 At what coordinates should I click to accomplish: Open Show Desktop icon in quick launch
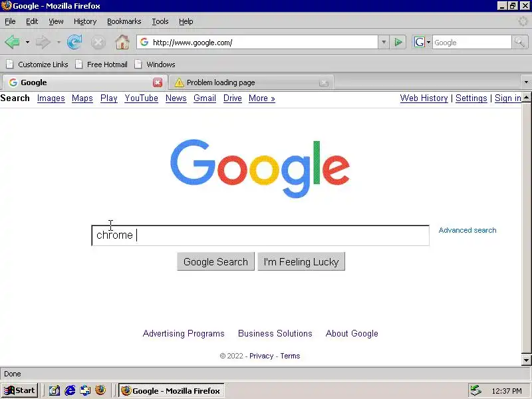click(55, 391)
